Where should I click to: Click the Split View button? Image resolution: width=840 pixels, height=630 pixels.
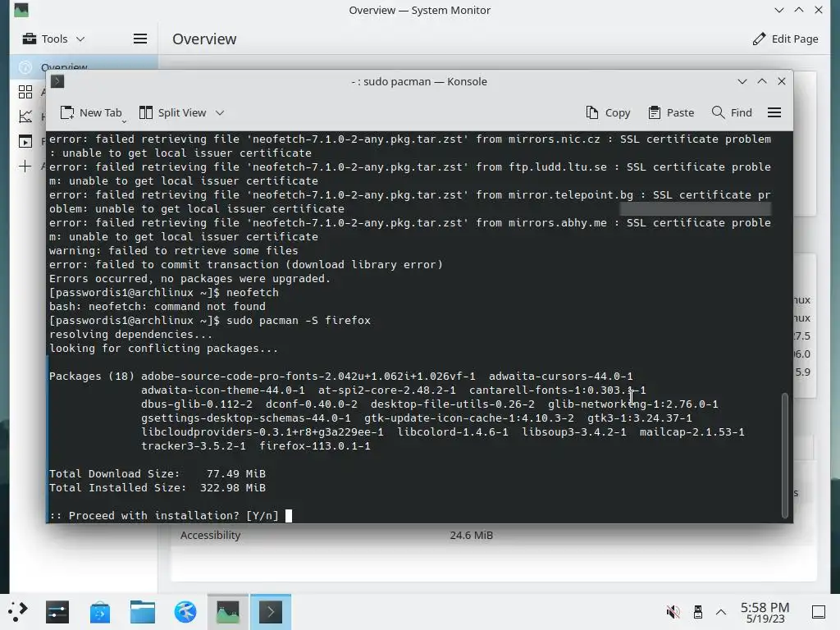tap(172, 113)
